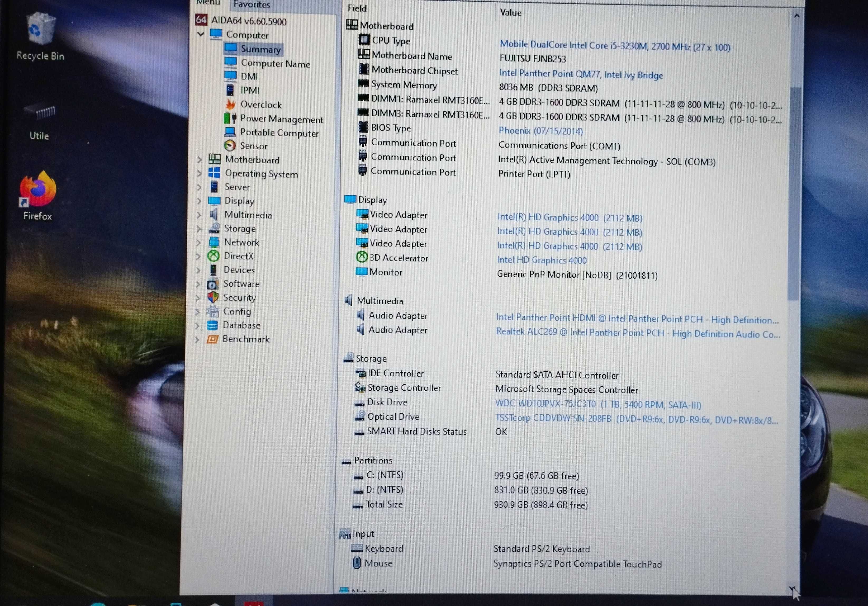Open Power Management battery icon

230,118
